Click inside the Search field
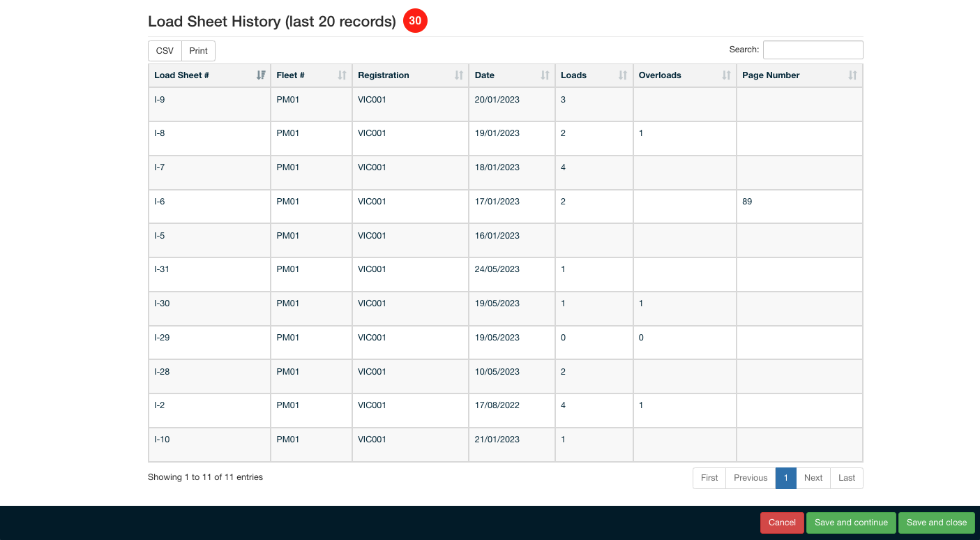This screenshot has height=540, width=980. point(813,50)
